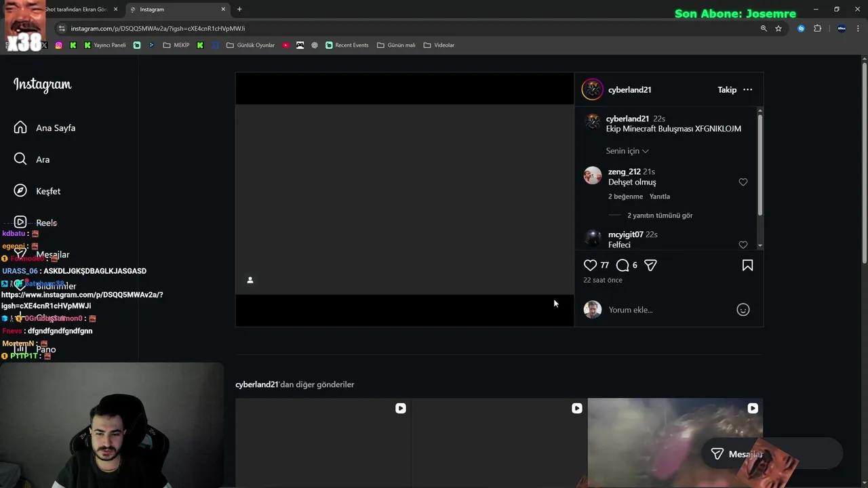868x488 pixels.
Task: Show likes on zeng_212's comment (2 beğenme)
Action: 625,197
